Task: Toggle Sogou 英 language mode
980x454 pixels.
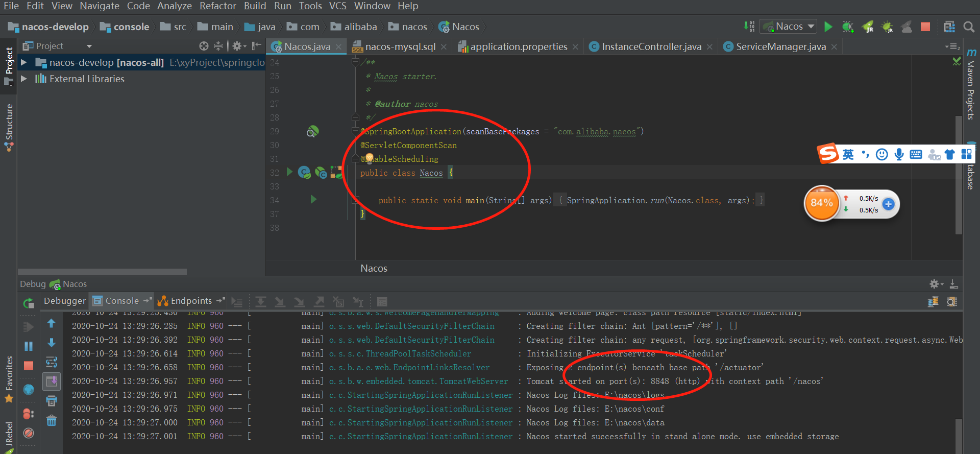Action: point(848,154)
